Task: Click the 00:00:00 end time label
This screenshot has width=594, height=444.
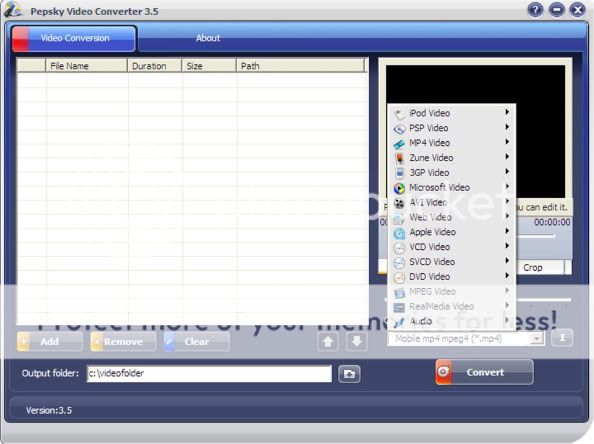Action: click(x=552, y=222)
